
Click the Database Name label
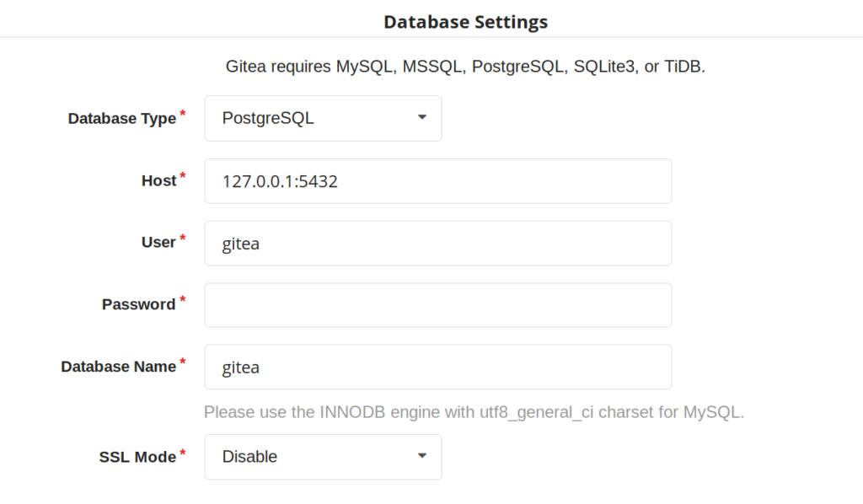[118, 367]
